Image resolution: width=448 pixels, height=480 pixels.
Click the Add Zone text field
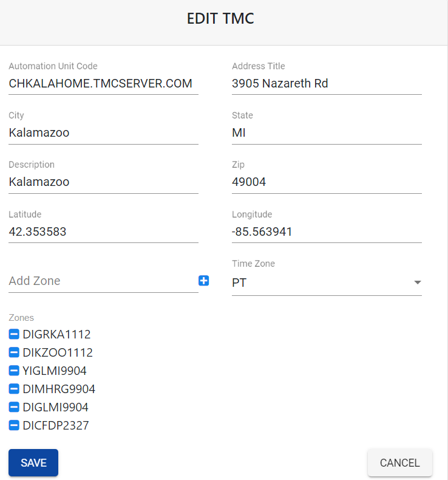(x=103, y=281)
